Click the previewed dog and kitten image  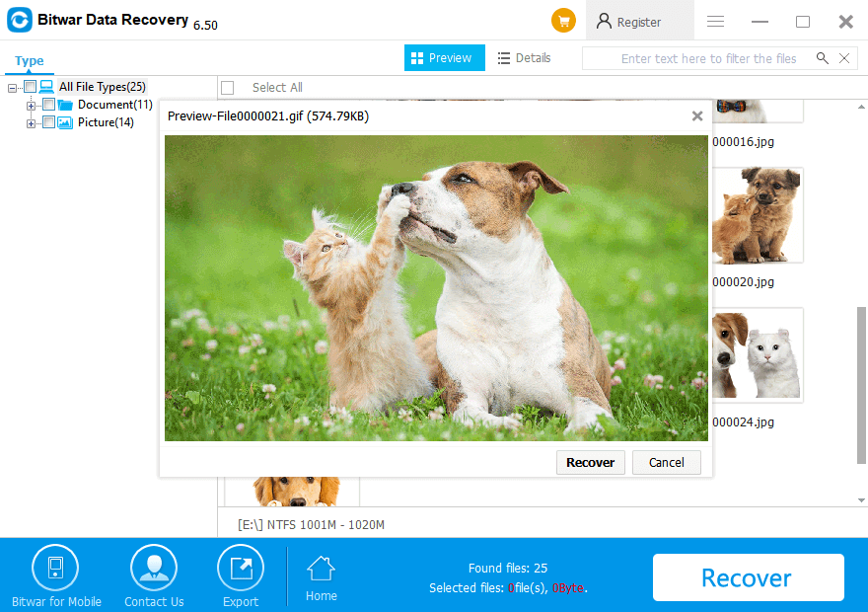point(436,288)
